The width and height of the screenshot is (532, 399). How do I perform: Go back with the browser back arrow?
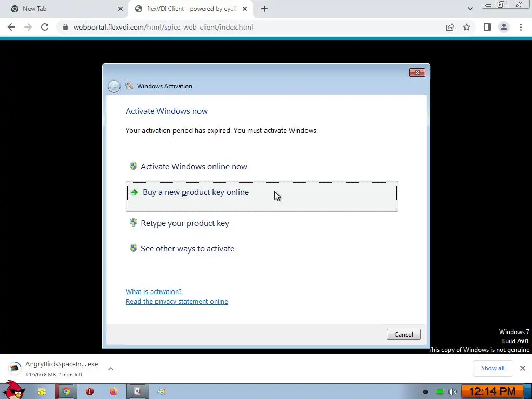(x=11, y=27)
